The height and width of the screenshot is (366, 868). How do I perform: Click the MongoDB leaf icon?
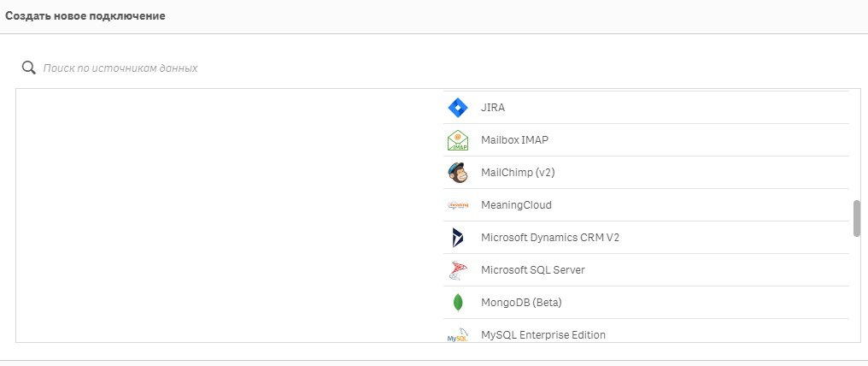point(458,303)
